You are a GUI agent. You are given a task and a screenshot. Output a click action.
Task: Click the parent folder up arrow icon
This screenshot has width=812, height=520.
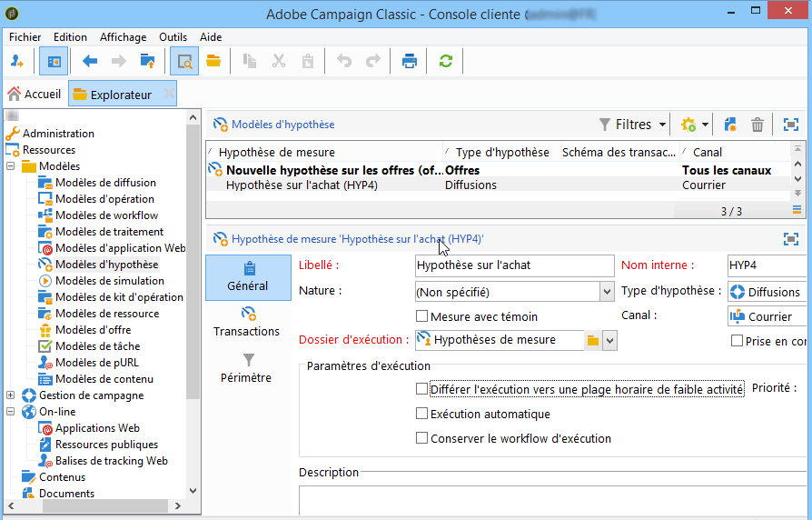coord(147,61)
